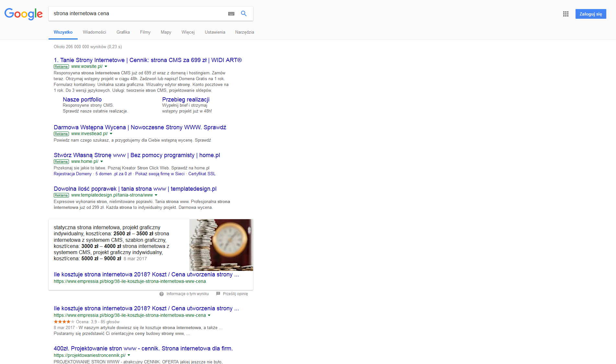Open the Przebieg realizacji sitelink
This screenshot has height=364, width=616.
(186, 100)
